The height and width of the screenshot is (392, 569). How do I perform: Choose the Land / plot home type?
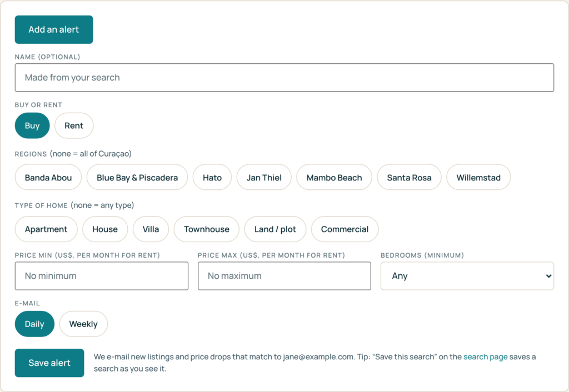(275, 229)
